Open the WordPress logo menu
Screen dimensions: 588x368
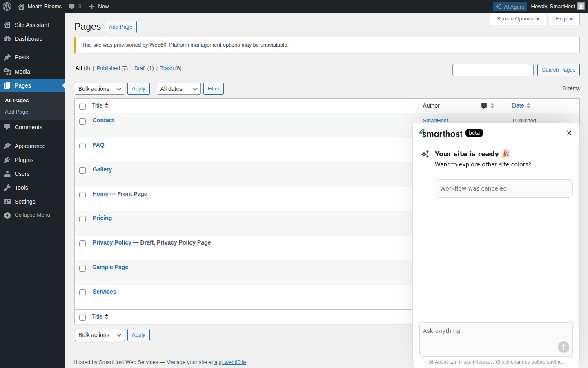(7, 6)
